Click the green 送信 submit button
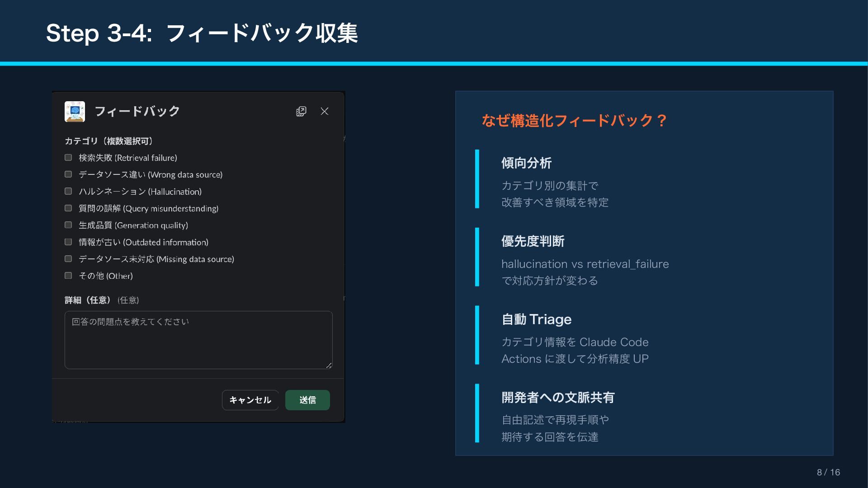Screen dimensions: 868x488 [307, 400]
